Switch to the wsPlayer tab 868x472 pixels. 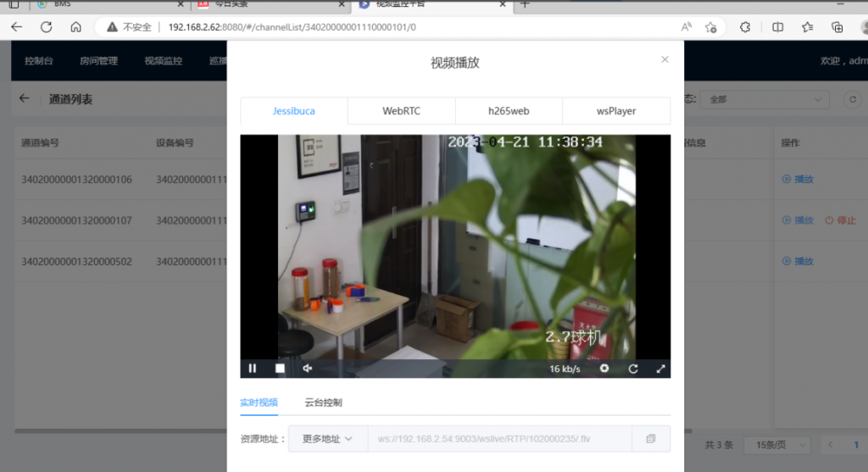point(615,111)
